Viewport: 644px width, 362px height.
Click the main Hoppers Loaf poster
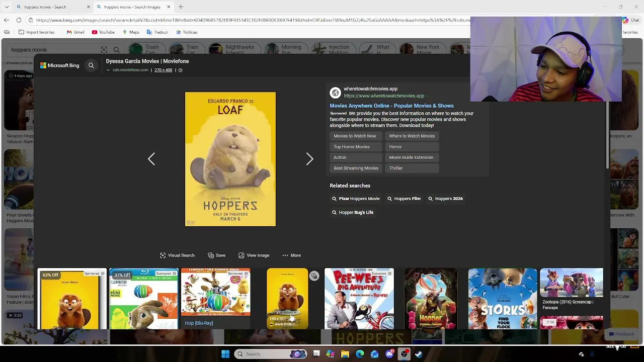[x=230, y=159]
